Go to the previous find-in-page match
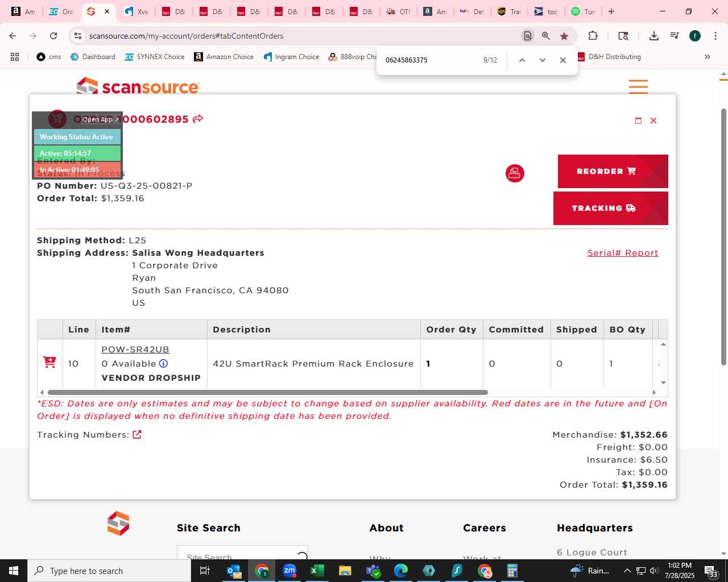The height and width of the screenshot is (582, 728). click(x=522, y=60)
